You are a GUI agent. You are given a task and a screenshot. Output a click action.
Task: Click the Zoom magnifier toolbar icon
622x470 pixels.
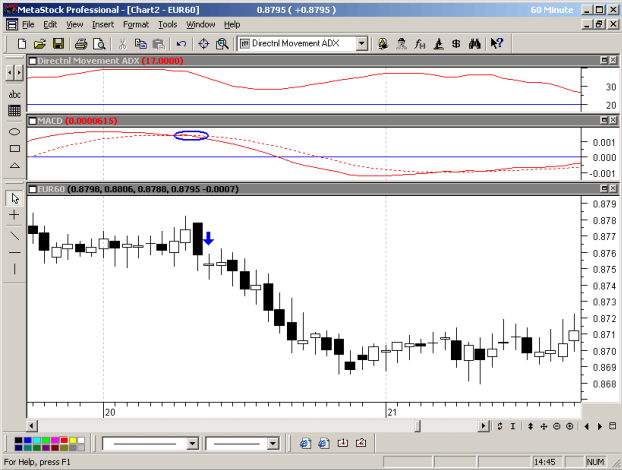(222, 44)
